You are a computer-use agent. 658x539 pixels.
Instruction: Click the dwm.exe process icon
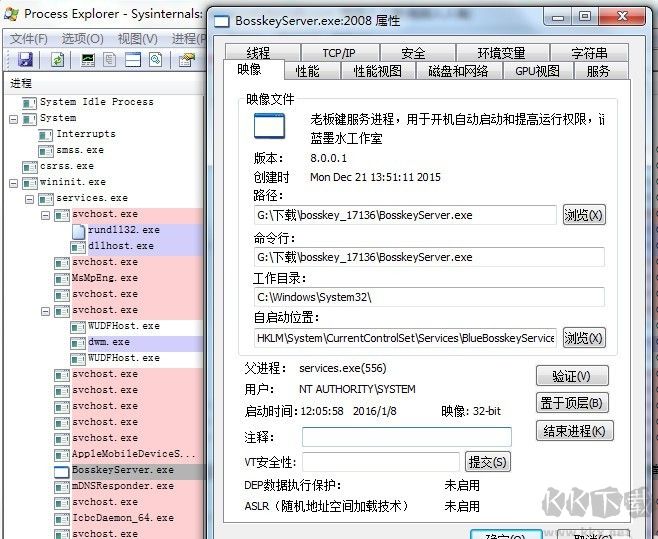click(78, 343)
